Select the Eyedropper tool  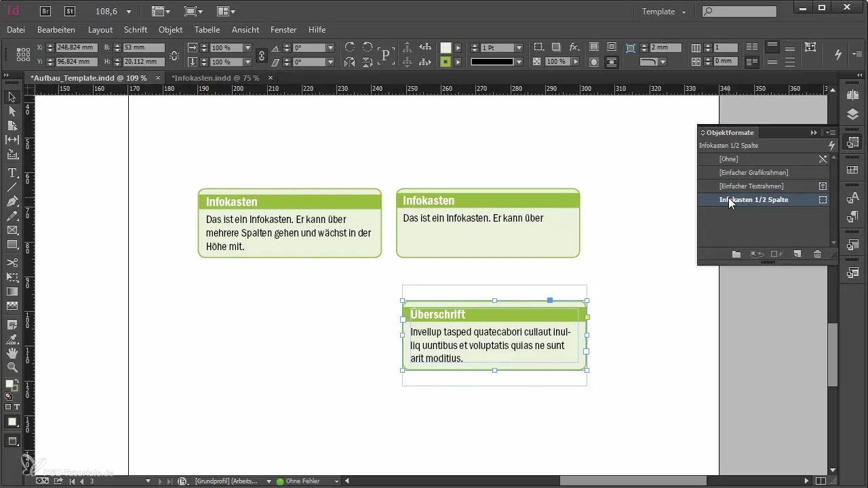tap(12, 339)
